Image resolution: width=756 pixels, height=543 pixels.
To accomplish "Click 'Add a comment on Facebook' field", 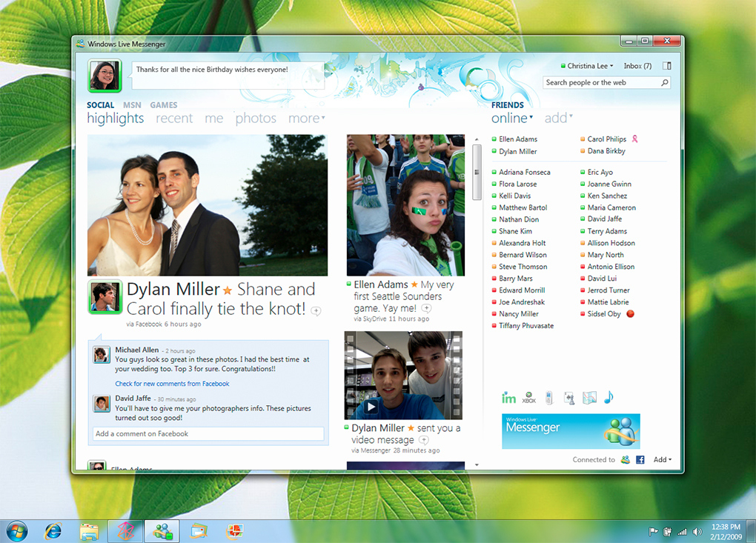I will point(209,434).
